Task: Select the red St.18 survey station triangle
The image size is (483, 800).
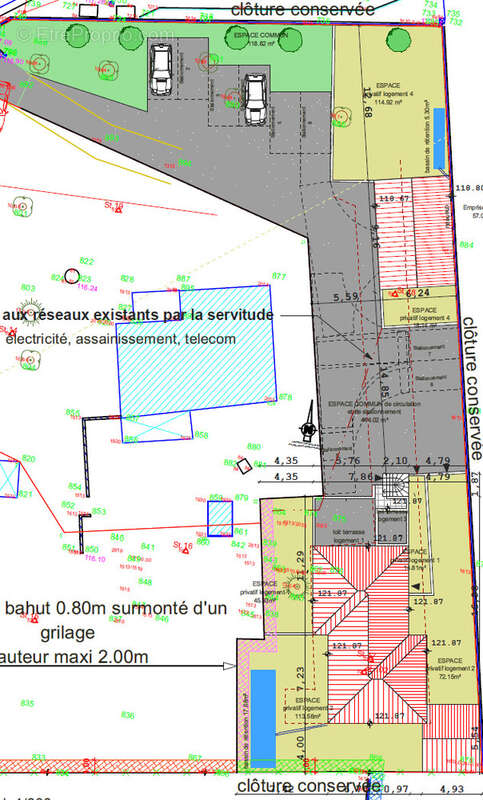Action: 118,209
